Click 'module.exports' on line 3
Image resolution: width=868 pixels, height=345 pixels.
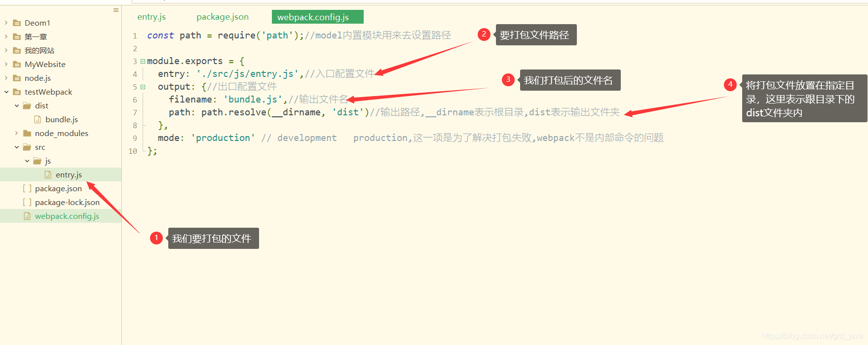pos(185,61)
